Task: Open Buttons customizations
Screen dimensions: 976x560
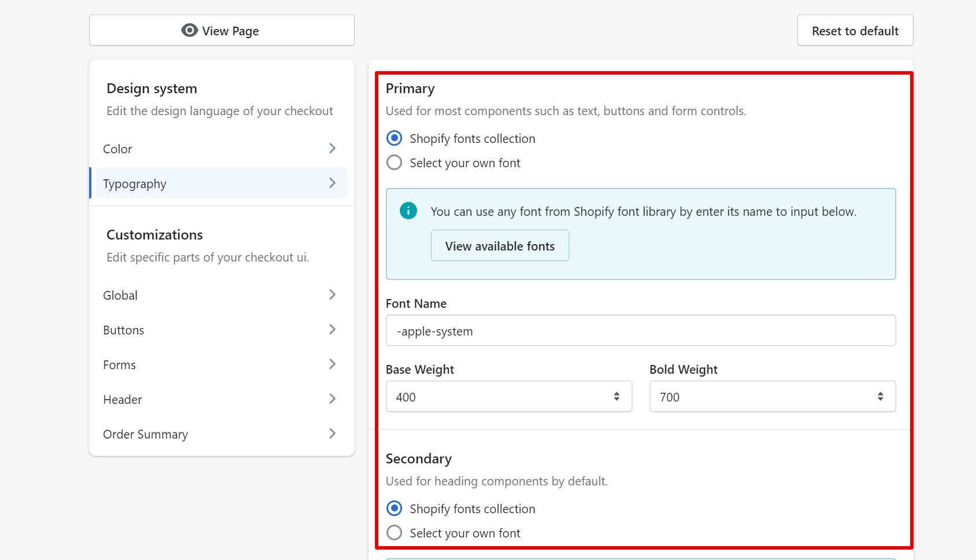Action: click(222, 330)
